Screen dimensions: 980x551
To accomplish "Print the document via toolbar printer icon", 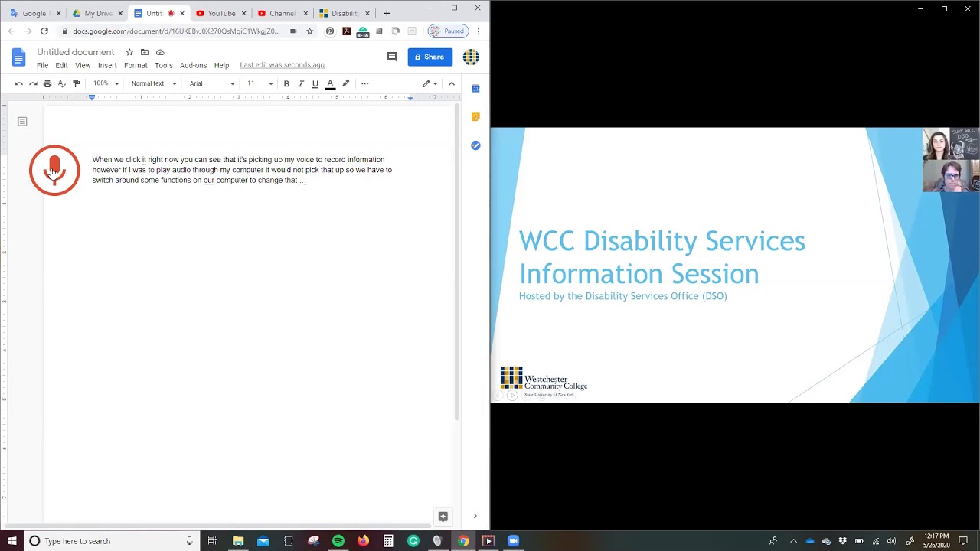I will click(x=47, y=83).
